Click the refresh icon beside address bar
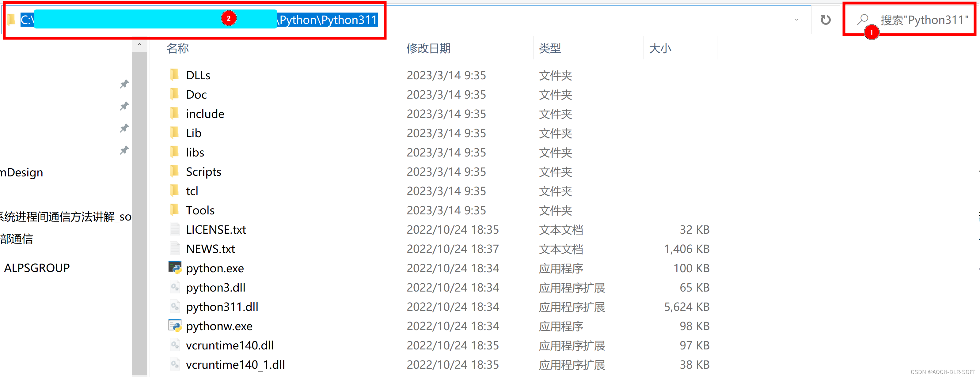This screenshot has width=980, height=377. click(825, 20)
